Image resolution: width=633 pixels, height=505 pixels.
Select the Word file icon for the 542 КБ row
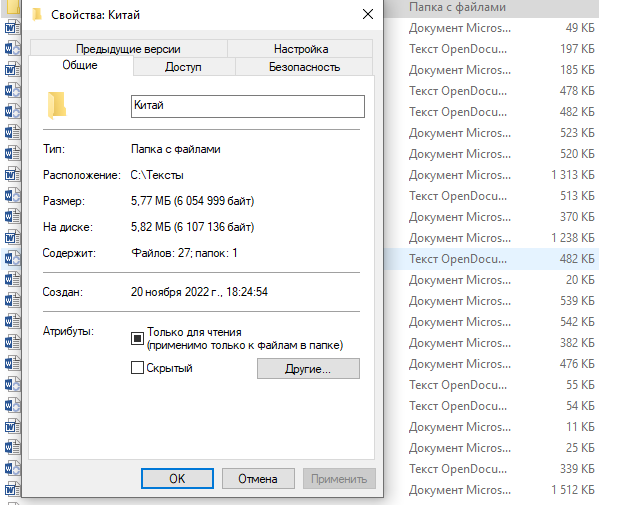coord(12,322)
